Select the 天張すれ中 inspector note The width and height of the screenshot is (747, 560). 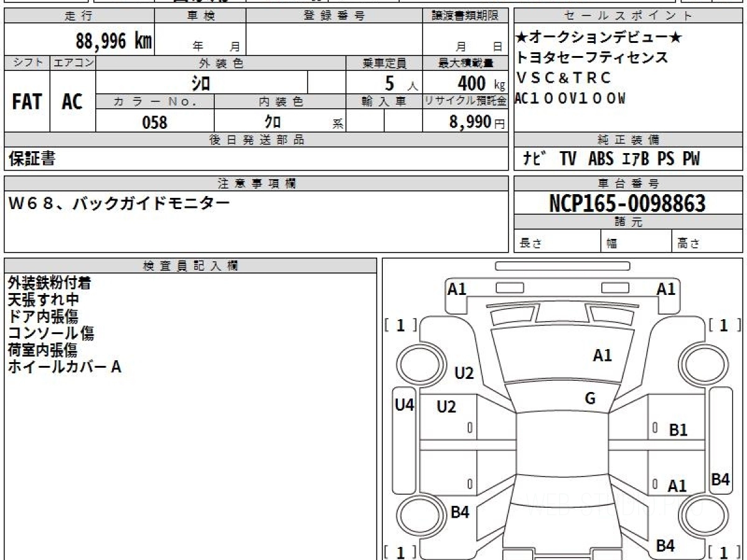43,300
